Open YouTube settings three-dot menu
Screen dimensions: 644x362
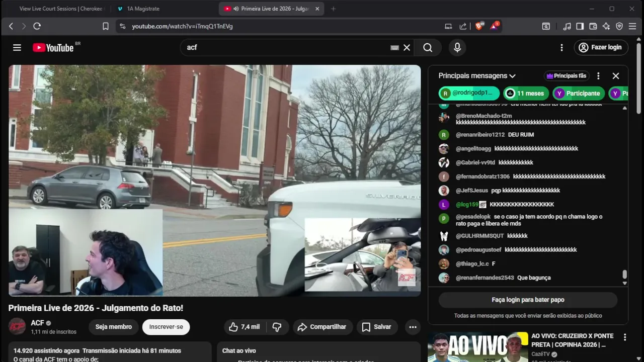561,47
